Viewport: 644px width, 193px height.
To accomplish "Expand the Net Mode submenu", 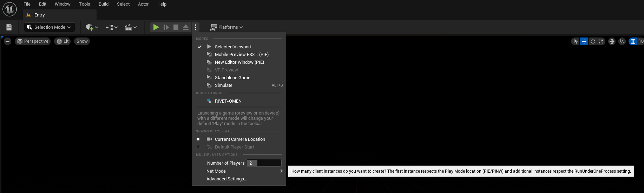I will click(x=244, y=171).
